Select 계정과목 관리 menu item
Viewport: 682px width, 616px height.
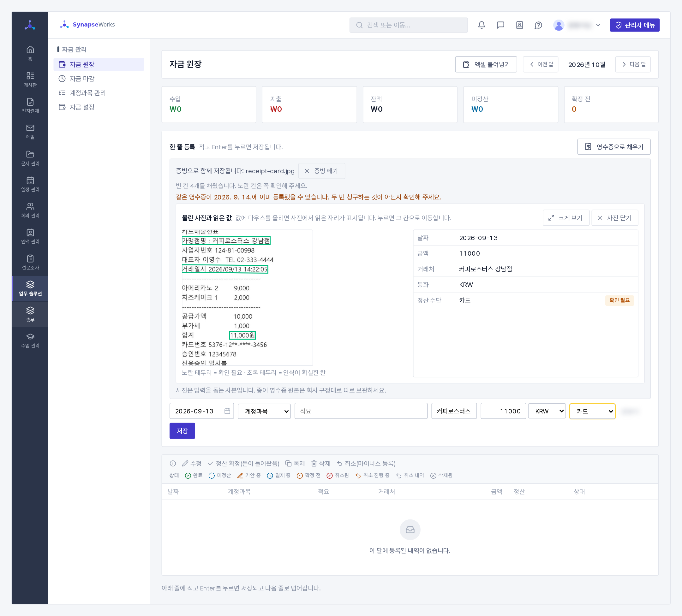[99, 93]
